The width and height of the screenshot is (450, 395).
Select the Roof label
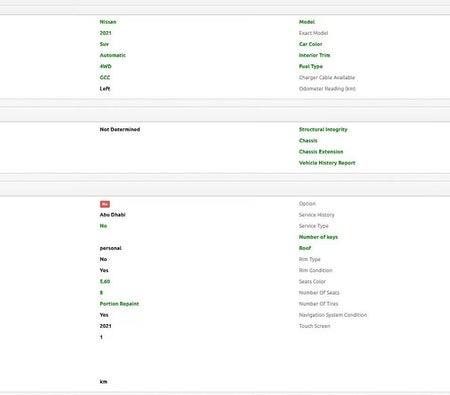click(305, 248)
